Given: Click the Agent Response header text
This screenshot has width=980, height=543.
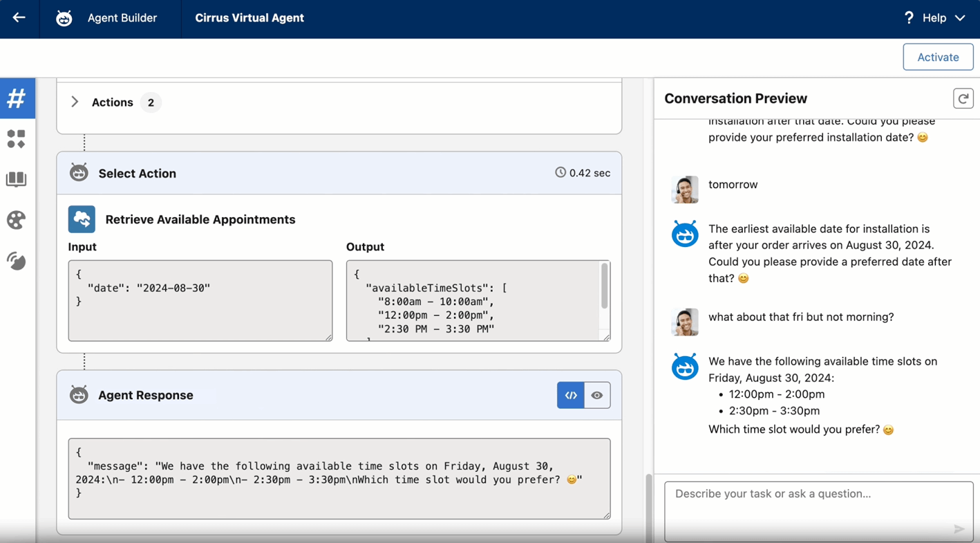Looking at the screenshot, I should pyautogui.click(x=146, y=396).
